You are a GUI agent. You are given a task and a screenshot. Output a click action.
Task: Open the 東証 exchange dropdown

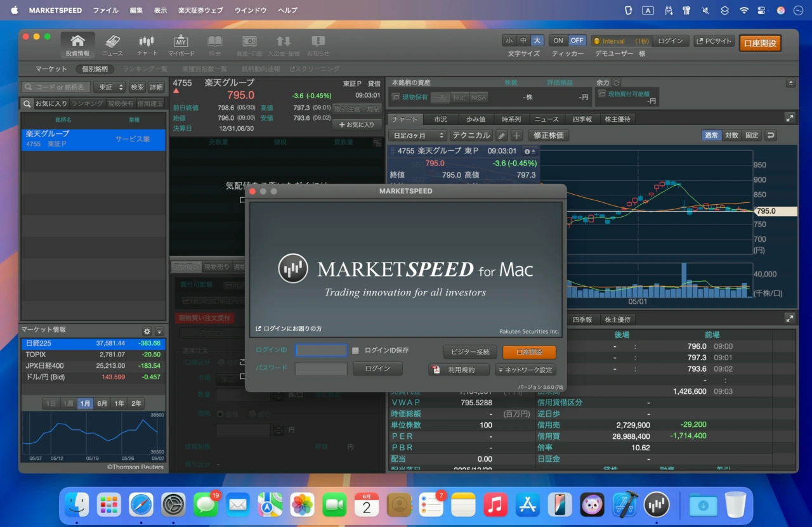click(109, 87)
